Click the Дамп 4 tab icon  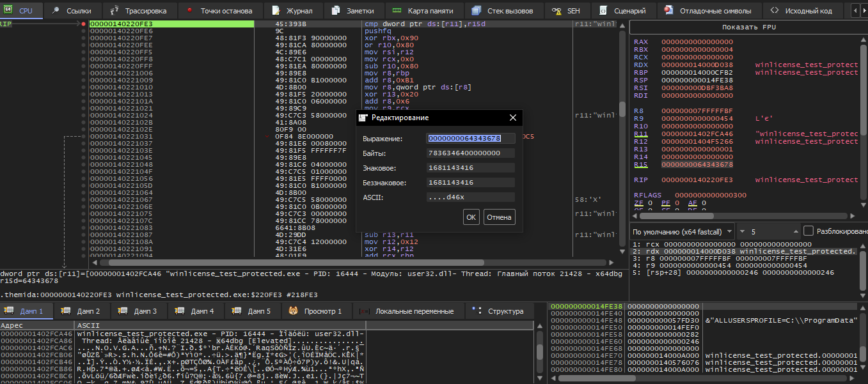(179, 311)
